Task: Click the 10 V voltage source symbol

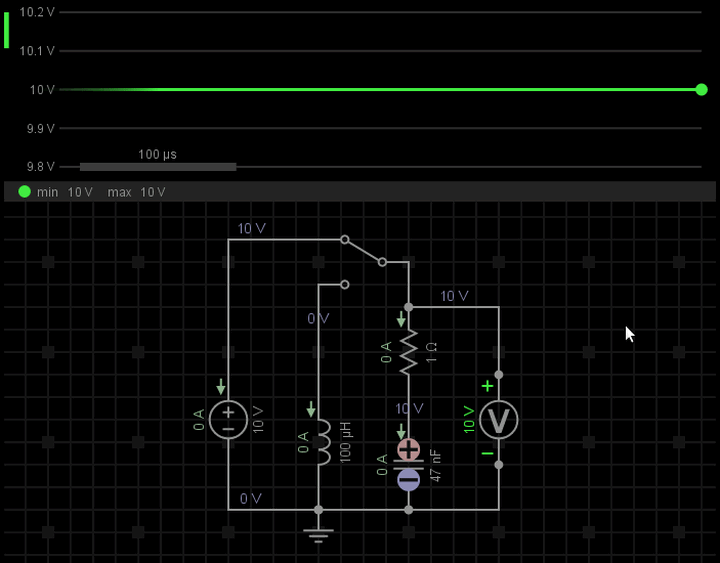Action: pos(228,419)
